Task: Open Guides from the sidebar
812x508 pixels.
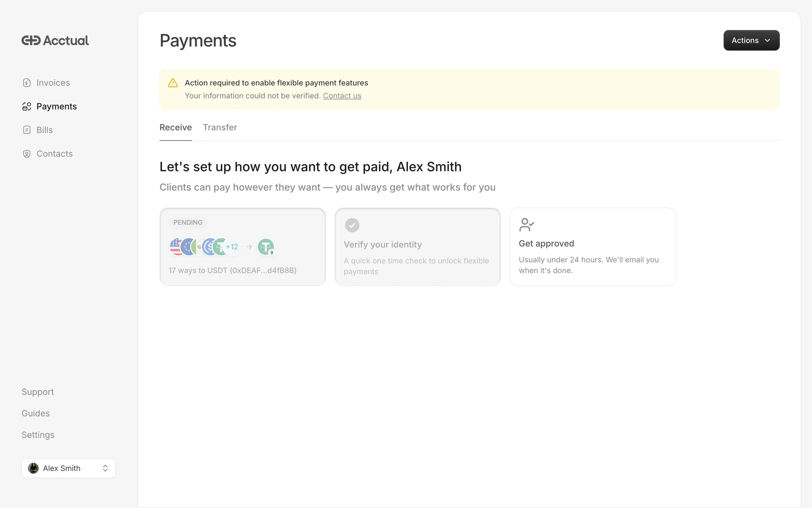Action: click(x=36, y=414)
